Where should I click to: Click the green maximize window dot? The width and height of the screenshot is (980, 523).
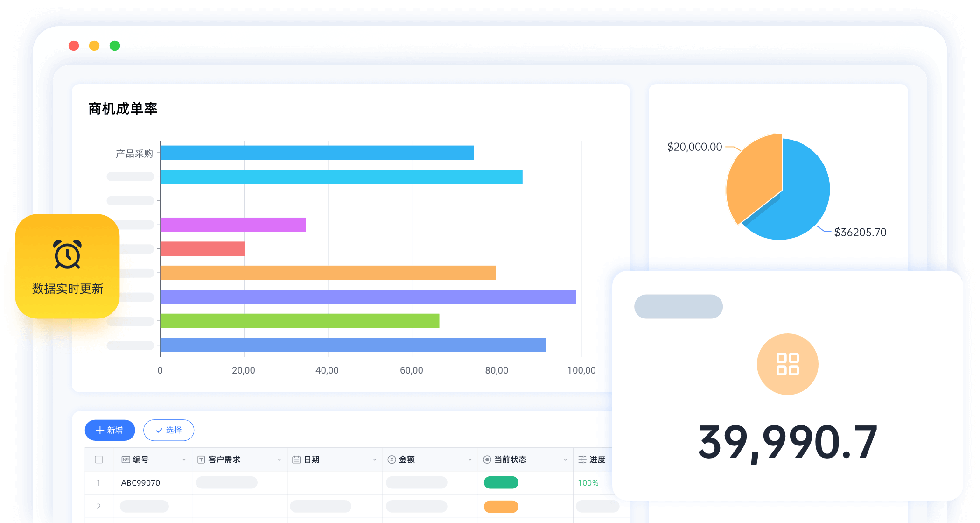[115, 46]
